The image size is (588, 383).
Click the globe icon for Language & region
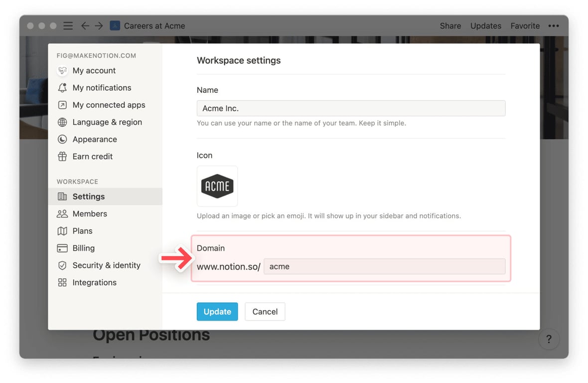pos(62,122)
